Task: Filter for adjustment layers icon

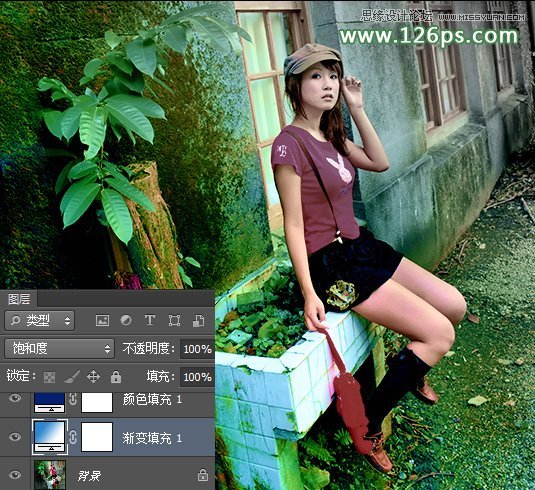Action: [x=126, y=320]
